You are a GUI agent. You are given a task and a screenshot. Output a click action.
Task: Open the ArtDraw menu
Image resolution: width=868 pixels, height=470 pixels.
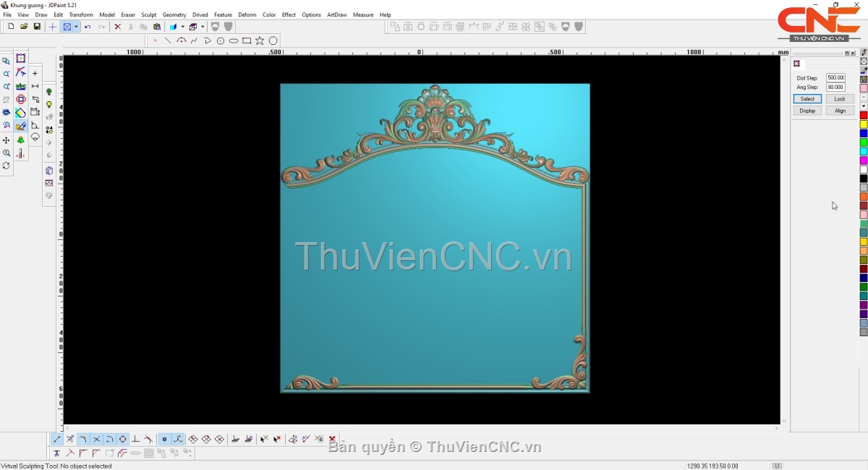336,14
